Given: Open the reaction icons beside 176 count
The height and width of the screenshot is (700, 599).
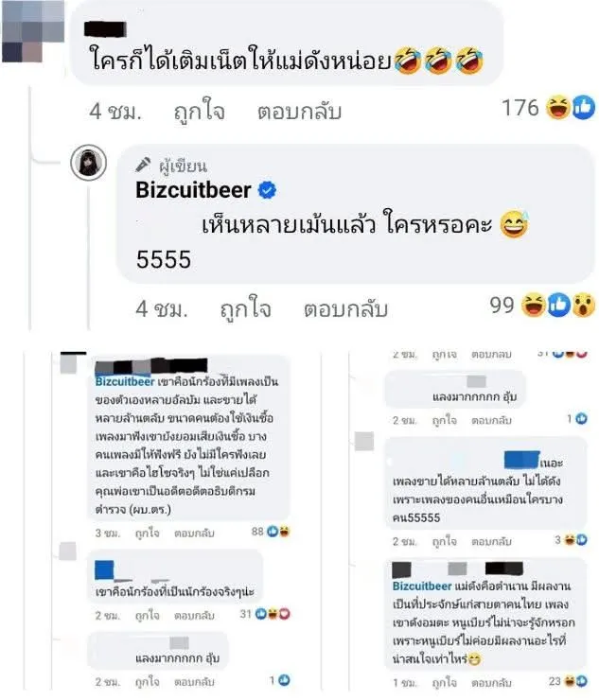Looking at the screenshot, I should (x=571, y=108).
